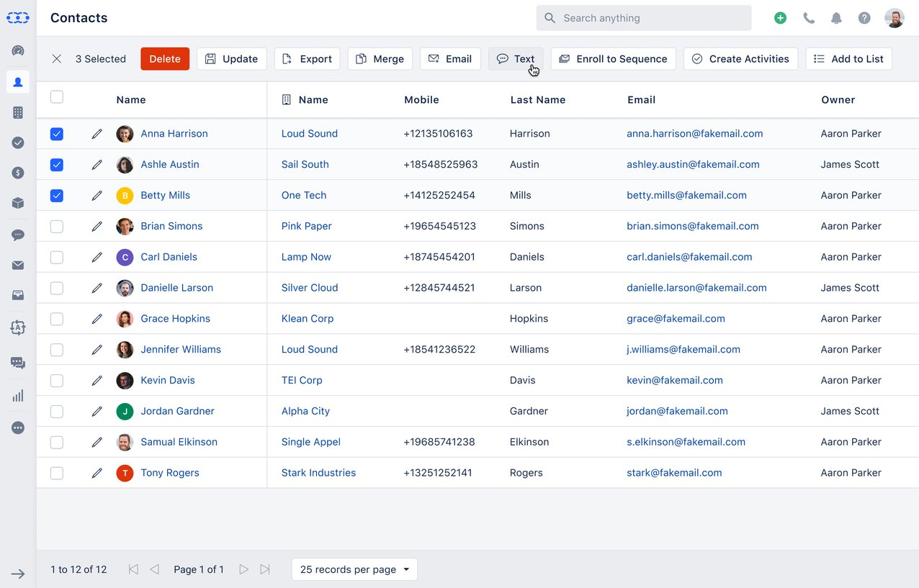
Task: Open the notifications bell
Action: click(836, 18)
